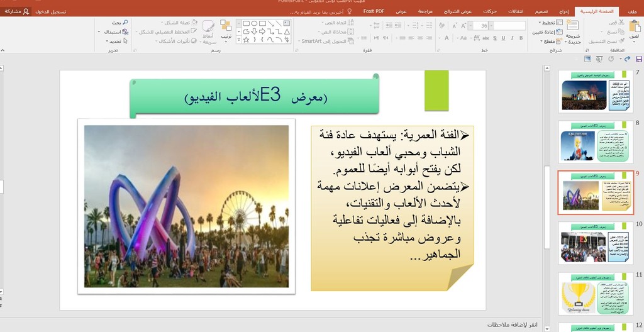Click the Copy (نسخ) icon
This screenshot has width=644, height=332.
coord(621,31)
